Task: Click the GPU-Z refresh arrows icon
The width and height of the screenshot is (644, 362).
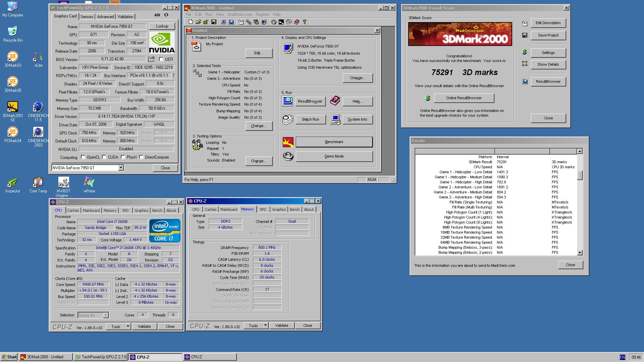Action: coord(166,15)
